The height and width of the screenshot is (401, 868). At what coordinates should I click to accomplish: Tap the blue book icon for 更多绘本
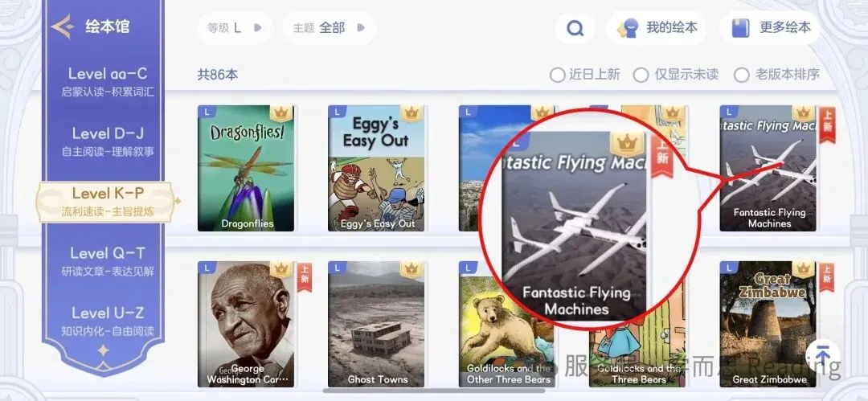tap(741, 27)
